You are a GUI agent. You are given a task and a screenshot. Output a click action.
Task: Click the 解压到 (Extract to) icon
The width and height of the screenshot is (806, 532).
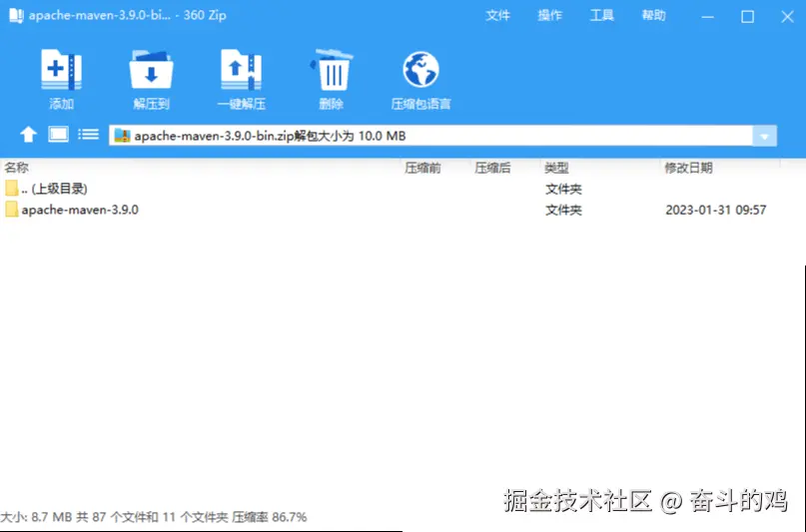151,69
